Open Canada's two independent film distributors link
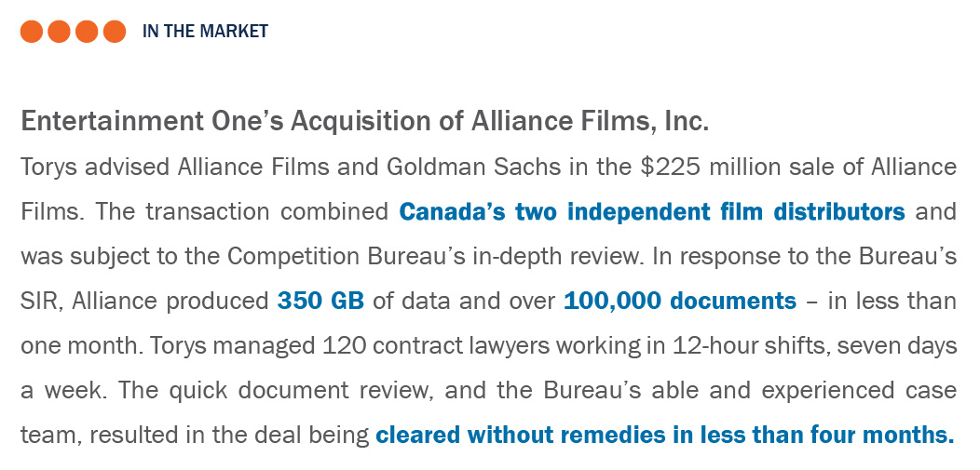The height and width of the screenshot is (470, 980). (x=652, y=212)
